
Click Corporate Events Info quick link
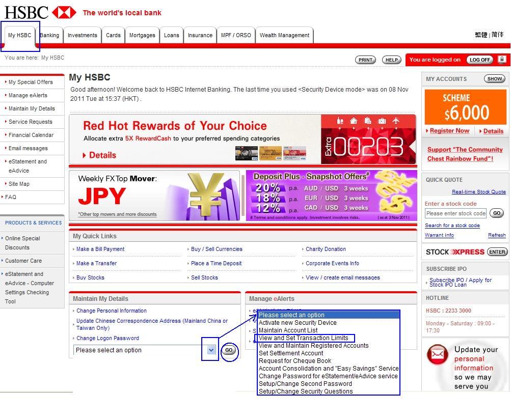332,263
